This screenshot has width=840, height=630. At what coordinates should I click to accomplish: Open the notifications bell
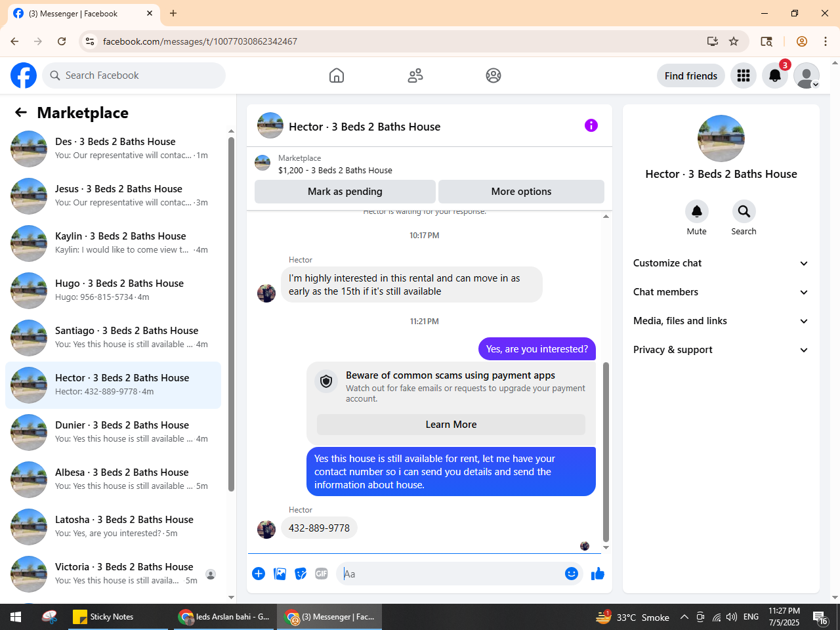point(775,75)
